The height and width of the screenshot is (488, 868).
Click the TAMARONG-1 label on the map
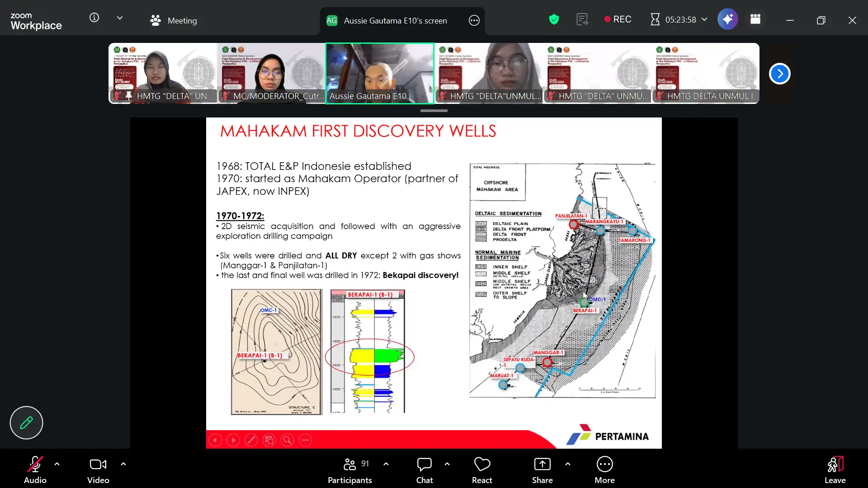(634, 240)
